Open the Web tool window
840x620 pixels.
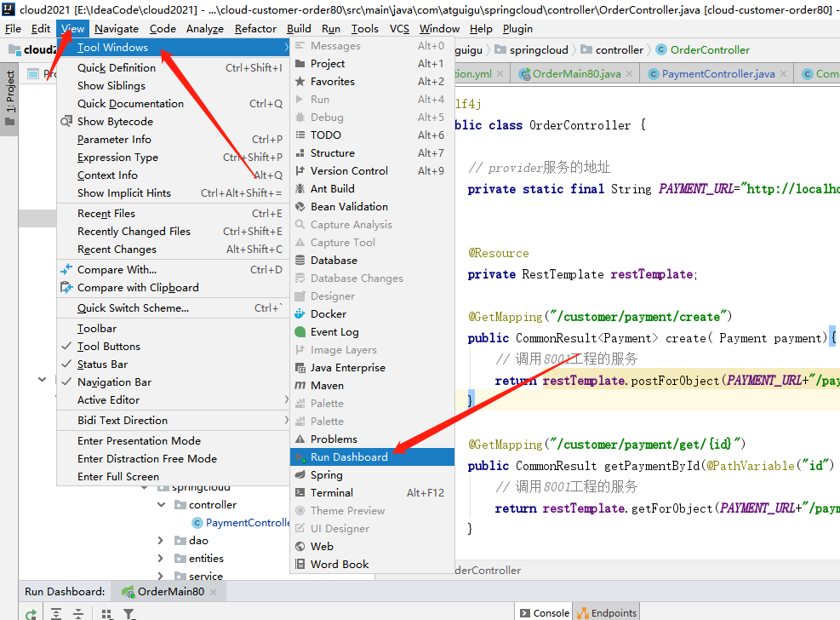(x=372, y=546)
